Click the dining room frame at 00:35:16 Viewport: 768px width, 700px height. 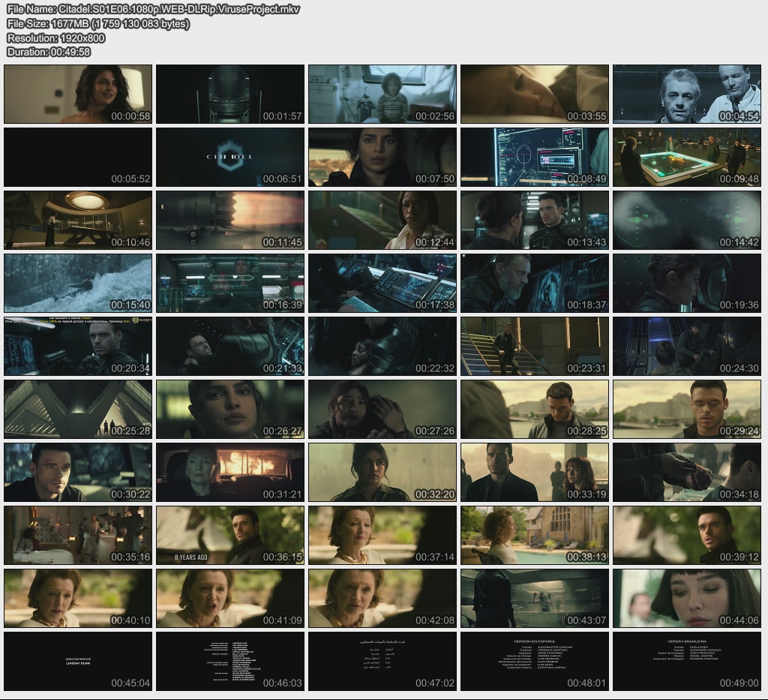[78, 536]
